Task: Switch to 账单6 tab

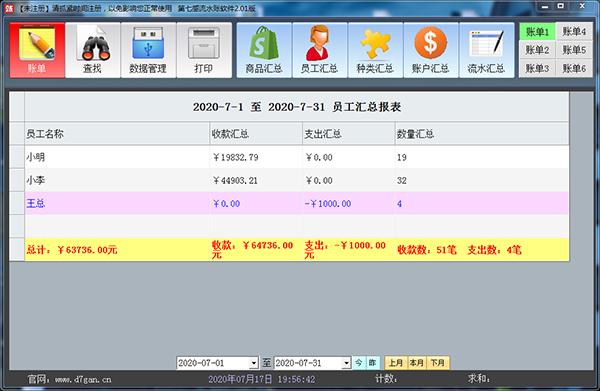Action: 574,68
